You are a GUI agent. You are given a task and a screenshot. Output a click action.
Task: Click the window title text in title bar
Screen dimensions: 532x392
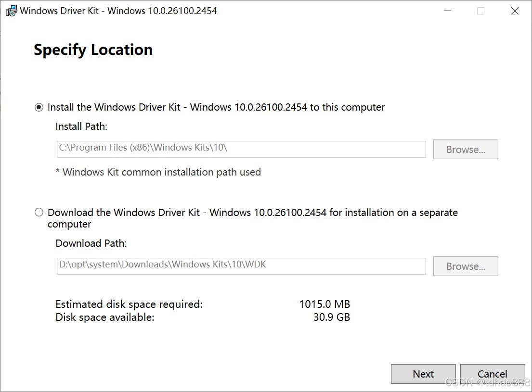[118, 11]
